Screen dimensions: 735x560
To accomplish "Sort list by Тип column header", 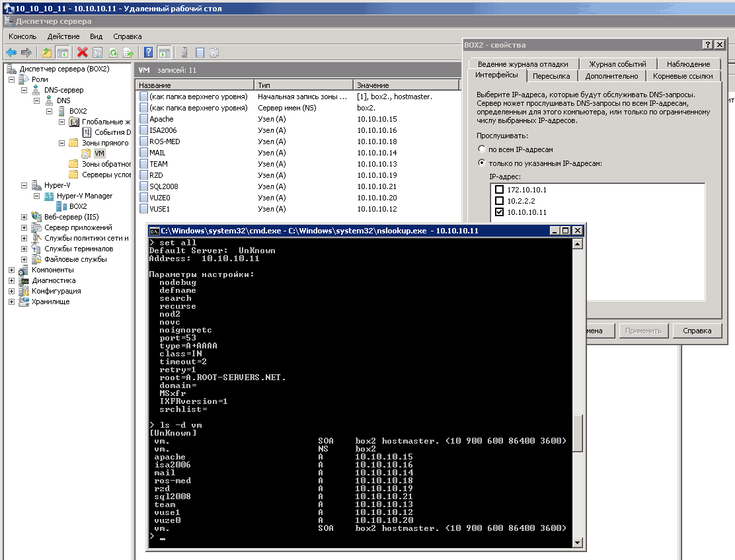I will coord(304,85).
